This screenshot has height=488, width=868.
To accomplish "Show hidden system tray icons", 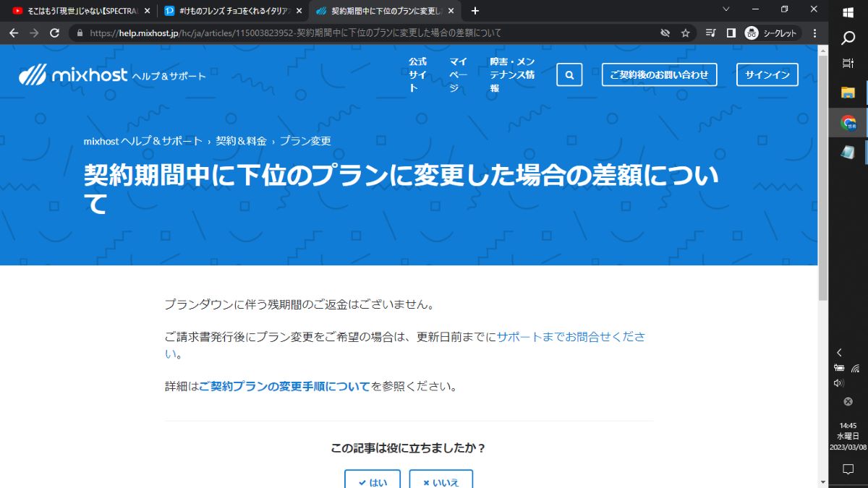I will [x=840, y=353].
